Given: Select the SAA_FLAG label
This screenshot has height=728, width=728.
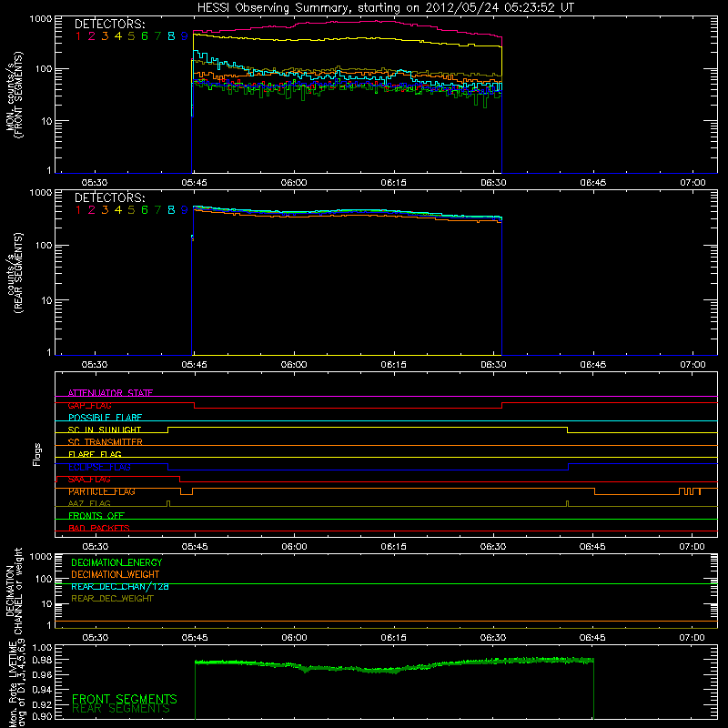Looking at the screenshot, I should (x=89, y=480).
